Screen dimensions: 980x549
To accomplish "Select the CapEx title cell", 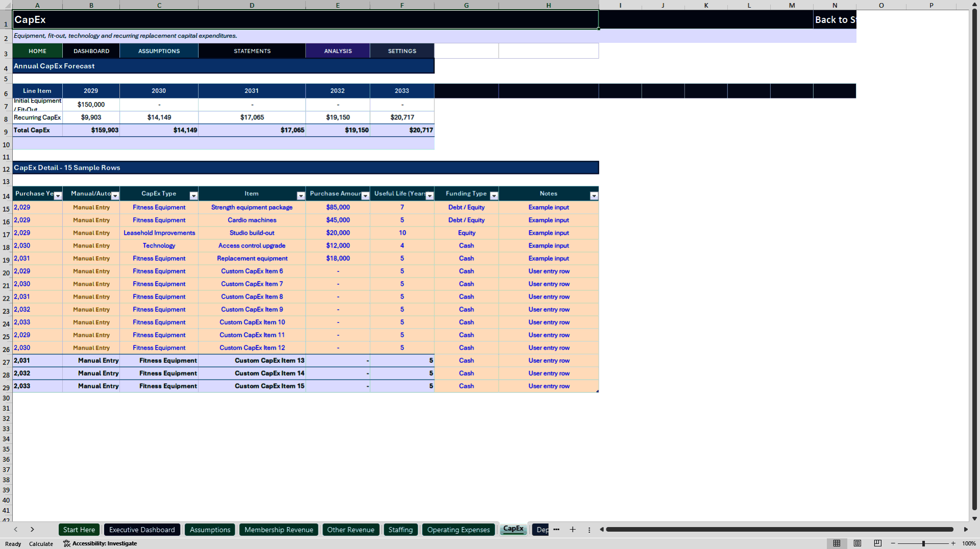I will [x=305, y=20].
